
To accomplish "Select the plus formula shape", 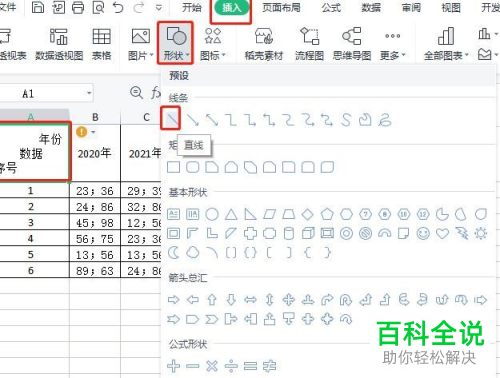I will (173, 366).
